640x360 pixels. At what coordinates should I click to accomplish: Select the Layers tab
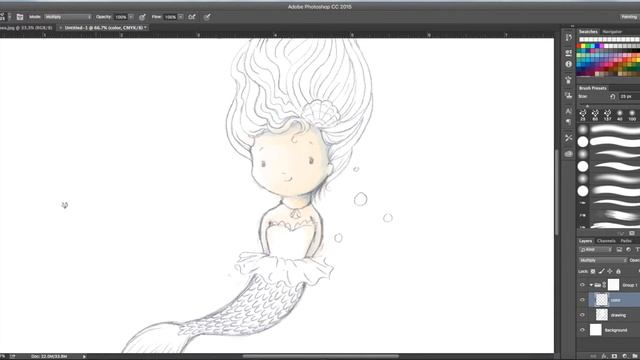tap(585, 241)
